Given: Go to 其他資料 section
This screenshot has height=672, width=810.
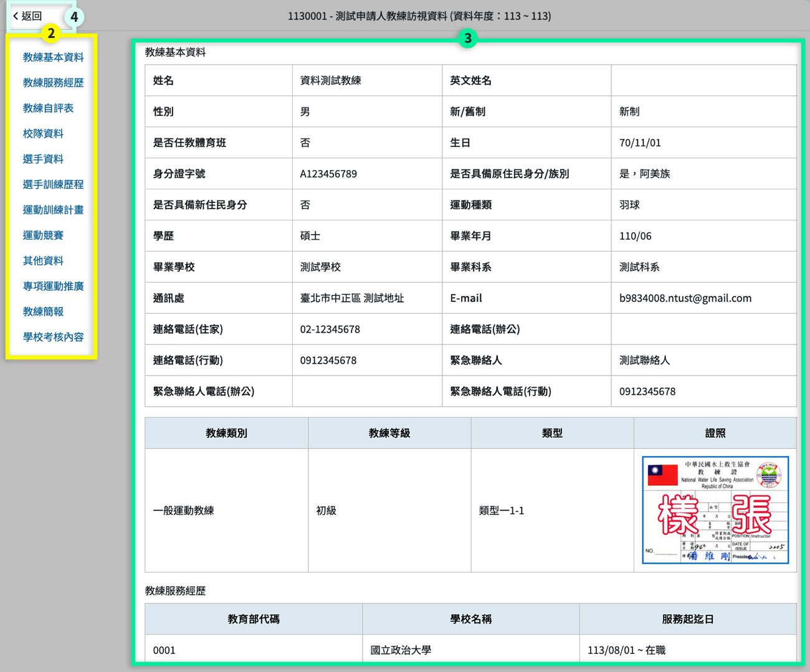Looking at the screenshot, I should pos(43,261).
